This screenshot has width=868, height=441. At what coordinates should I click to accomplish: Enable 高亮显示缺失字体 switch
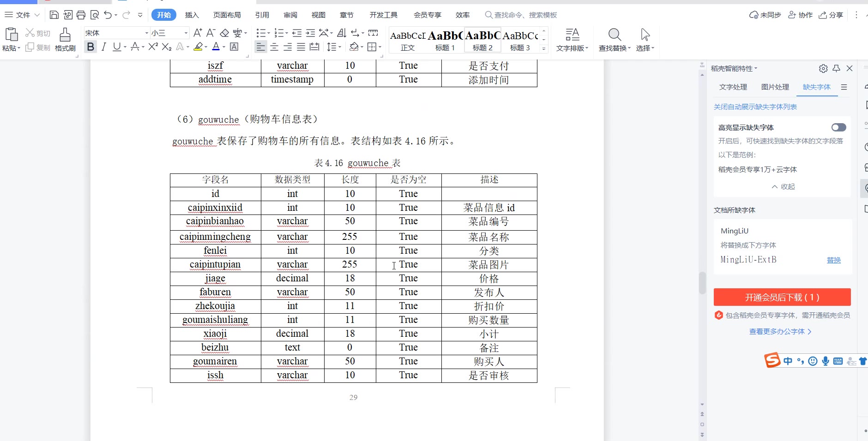pos(838,127)
